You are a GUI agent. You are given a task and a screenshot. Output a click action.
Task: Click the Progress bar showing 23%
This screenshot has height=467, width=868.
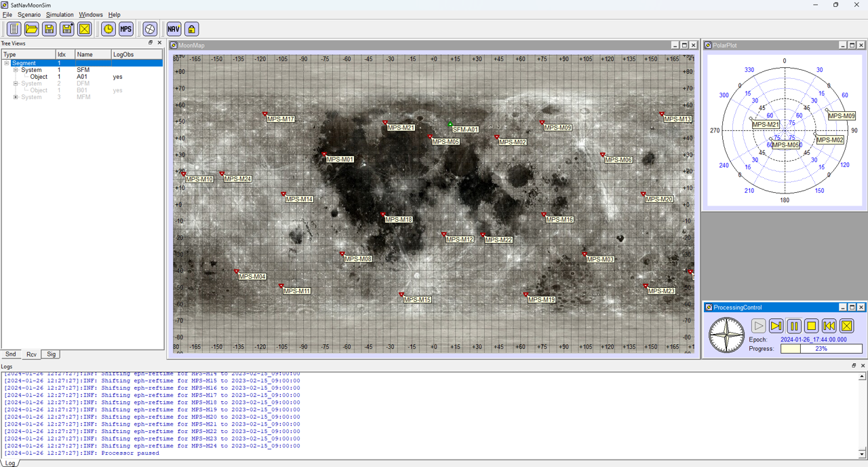[x=821, y=348]
